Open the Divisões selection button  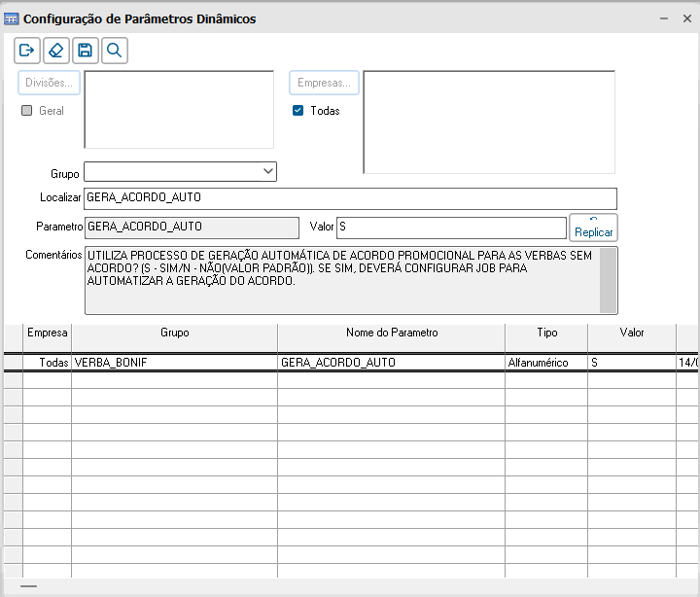tap(49, 83)
